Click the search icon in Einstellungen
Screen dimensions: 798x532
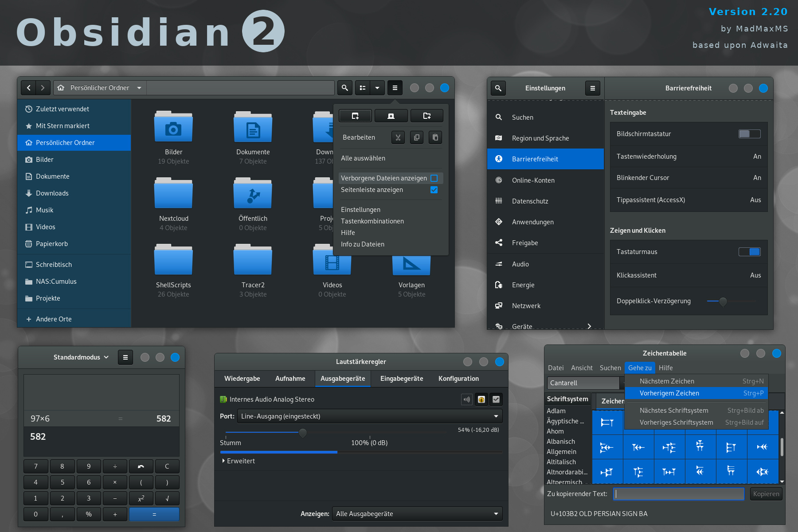[x=498, y=88]
